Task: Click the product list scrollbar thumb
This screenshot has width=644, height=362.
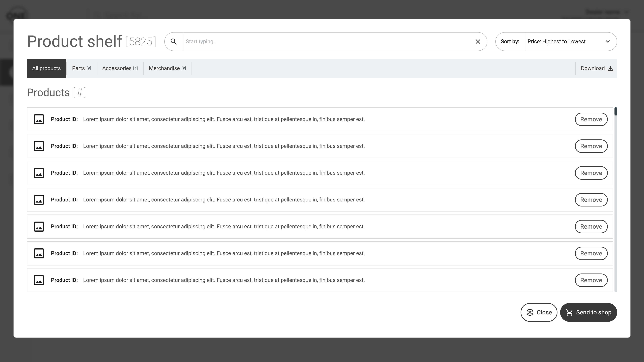Action: pyautogui.click(x=615, y=111)
